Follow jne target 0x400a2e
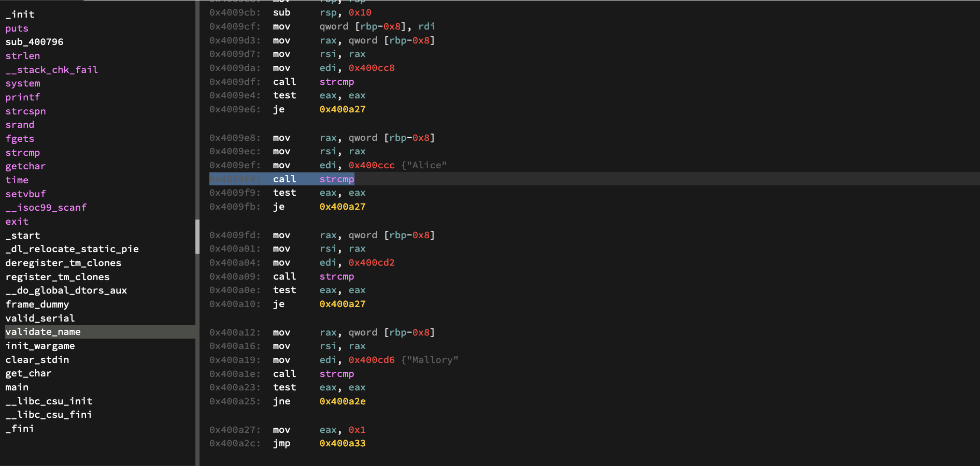The image size is (980, 466). [343, 401]
